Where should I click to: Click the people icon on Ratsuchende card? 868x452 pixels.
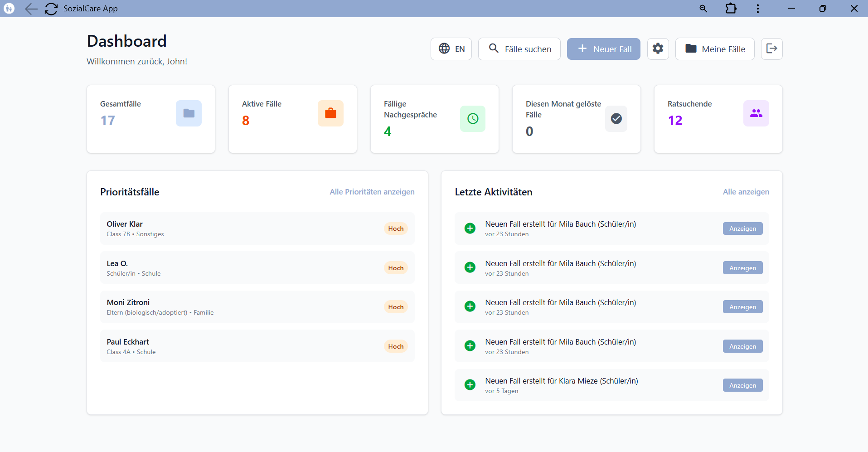756,113
